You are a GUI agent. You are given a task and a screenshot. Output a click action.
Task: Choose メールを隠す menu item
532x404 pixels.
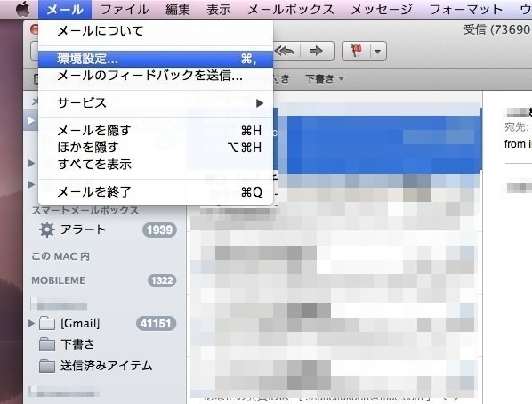(x=156, y=131)
